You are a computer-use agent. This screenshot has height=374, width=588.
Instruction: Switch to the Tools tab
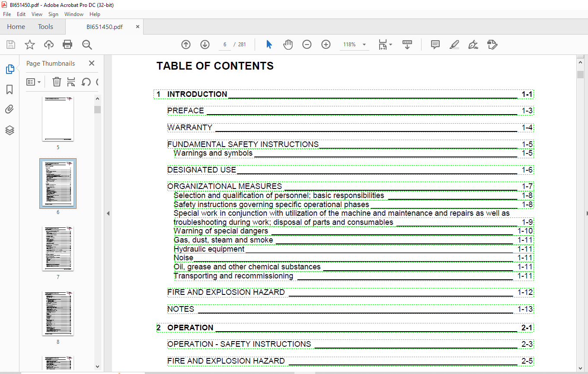pos(45,27)
